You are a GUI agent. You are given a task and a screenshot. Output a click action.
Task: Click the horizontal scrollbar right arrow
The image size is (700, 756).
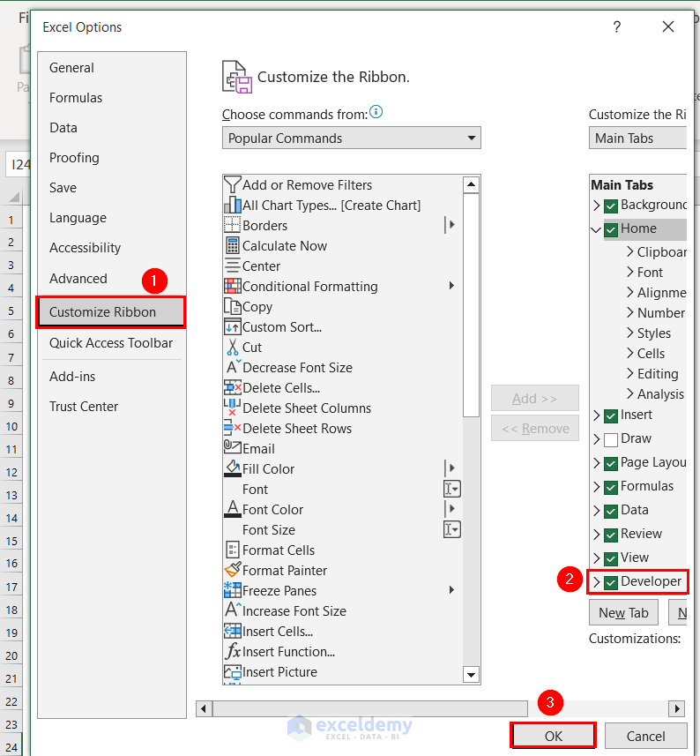(677, 708)
